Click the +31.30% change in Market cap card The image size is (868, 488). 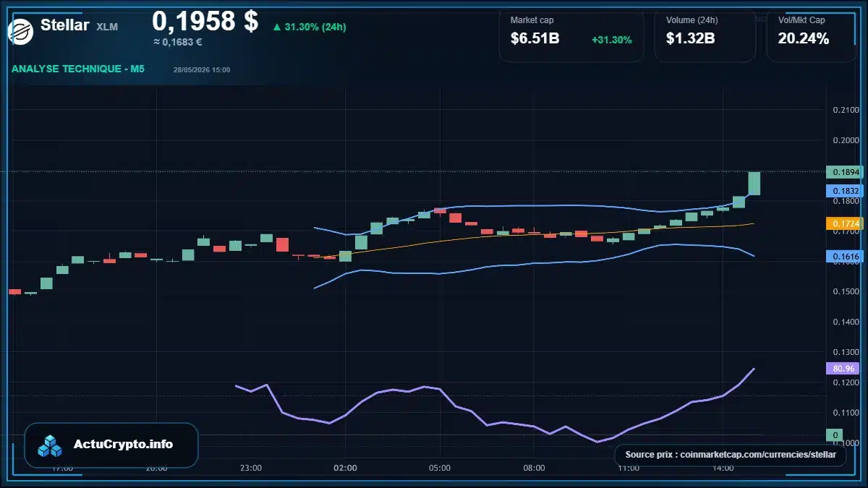click(612, 40)
